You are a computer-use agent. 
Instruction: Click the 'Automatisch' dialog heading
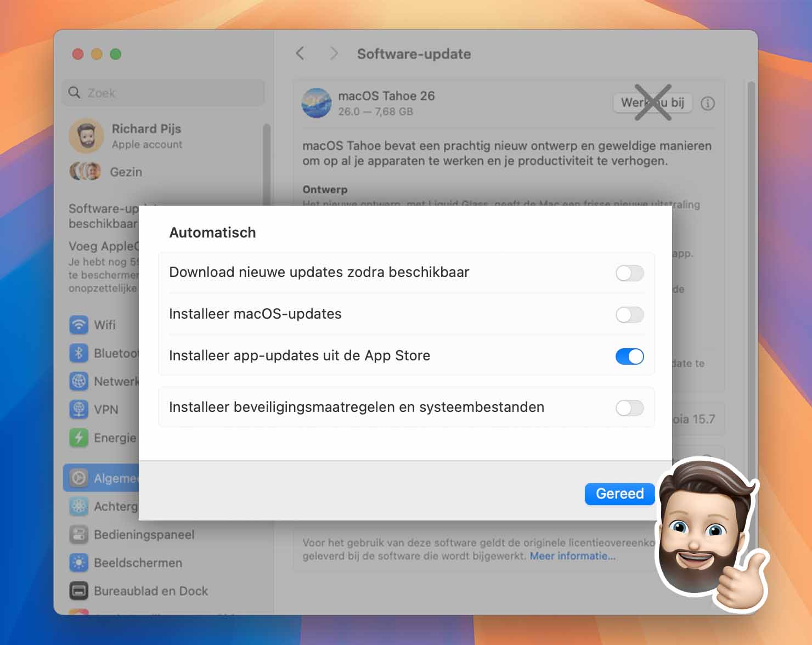tap(212, 233)
